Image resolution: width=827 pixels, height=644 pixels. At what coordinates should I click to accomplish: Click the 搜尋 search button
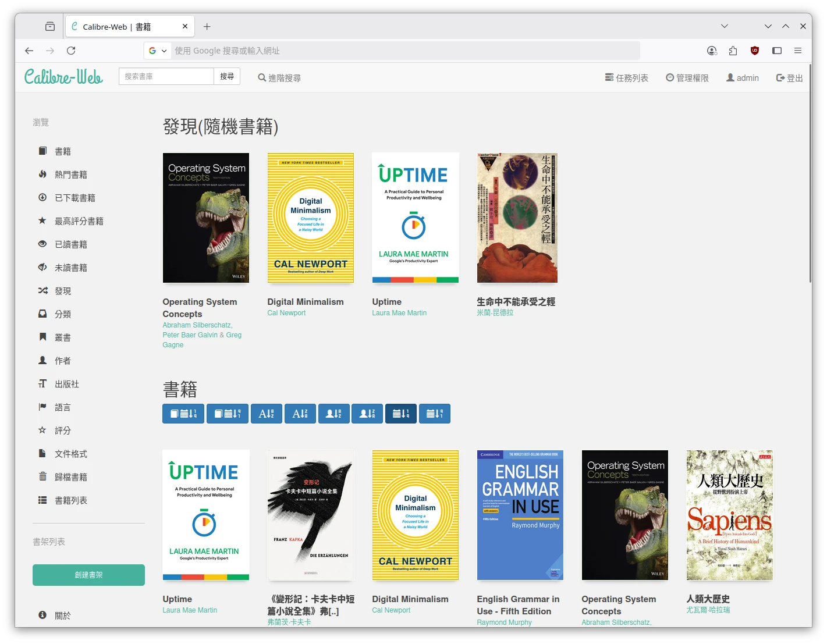click(x=227, y=76)
